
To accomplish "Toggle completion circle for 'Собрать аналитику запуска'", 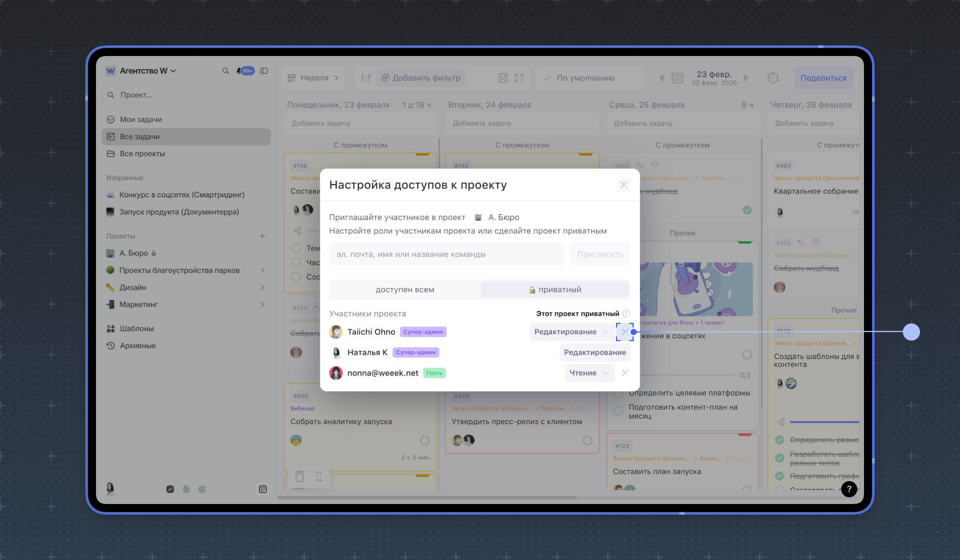I will [425, 441].
